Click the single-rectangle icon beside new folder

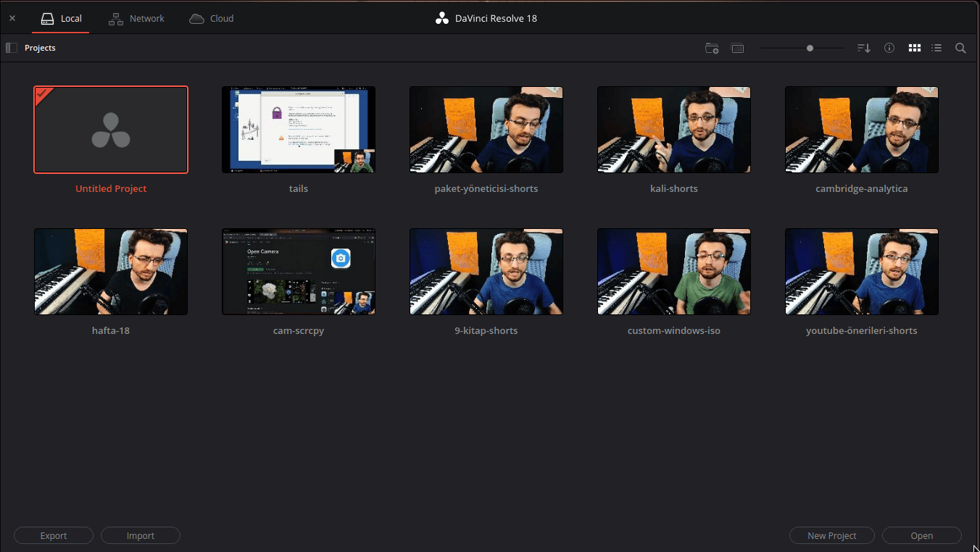coord(738,49)
